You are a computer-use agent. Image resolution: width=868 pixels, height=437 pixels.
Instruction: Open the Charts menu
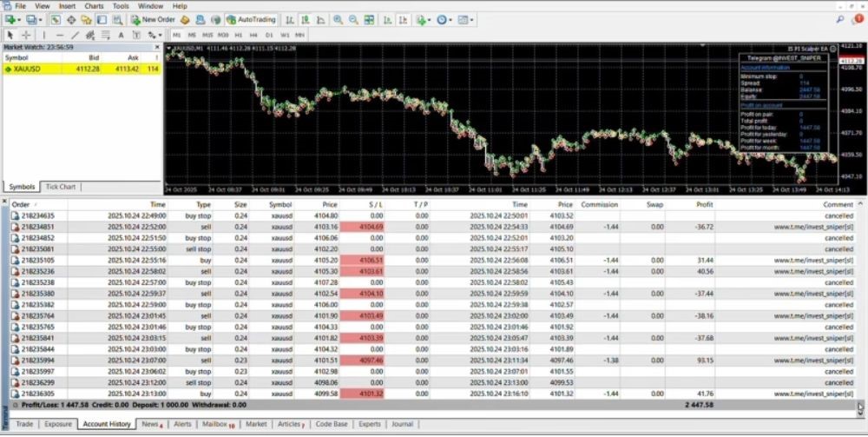point(94,6)
